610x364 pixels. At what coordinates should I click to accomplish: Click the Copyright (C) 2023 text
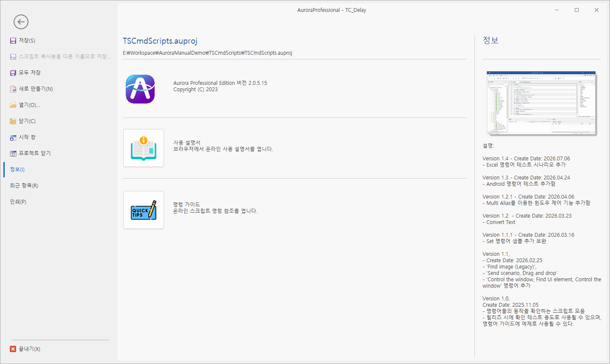(195, 90)
